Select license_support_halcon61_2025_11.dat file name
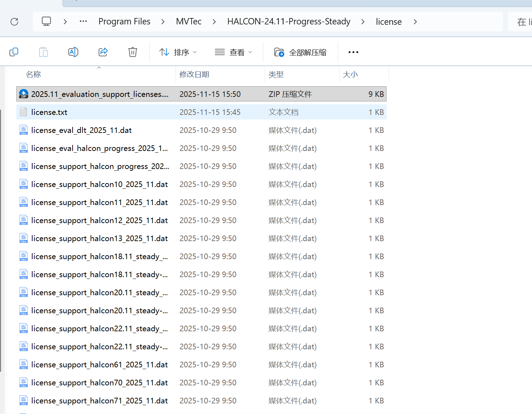The height and width of the screenshot is (414, 532). (x=99, y=365)
